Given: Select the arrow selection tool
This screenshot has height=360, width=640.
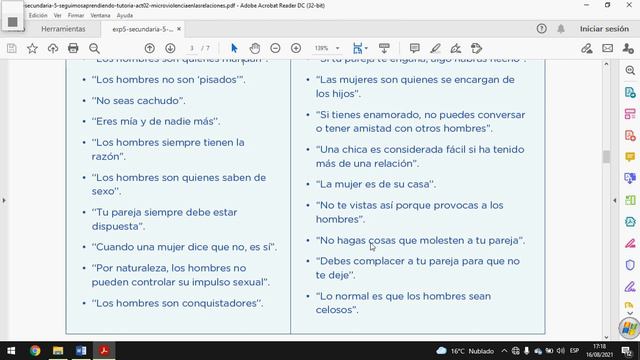Looking at the screenshot, I should pyautogui.click(x=234, y=49).
